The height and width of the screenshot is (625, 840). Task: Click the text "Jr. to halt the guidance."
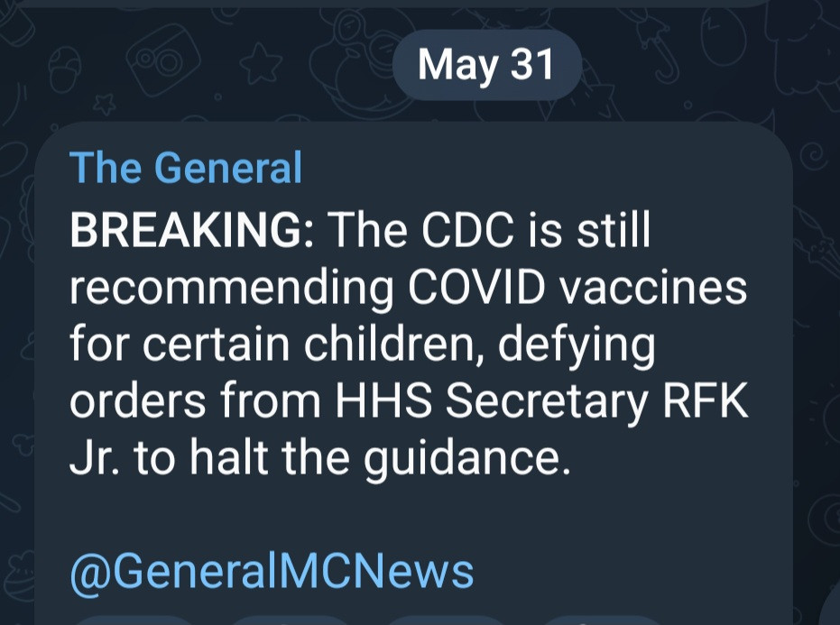[x=320, y=459]
